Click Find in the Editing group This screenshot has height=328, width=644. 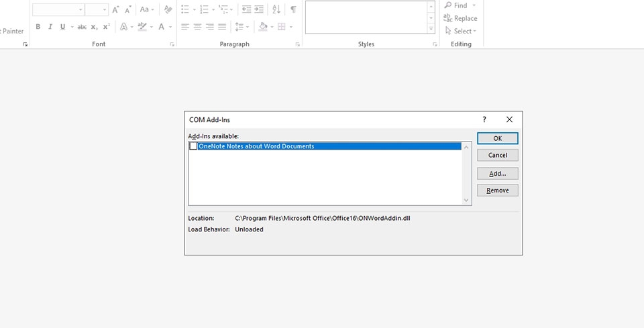[456, 5]
